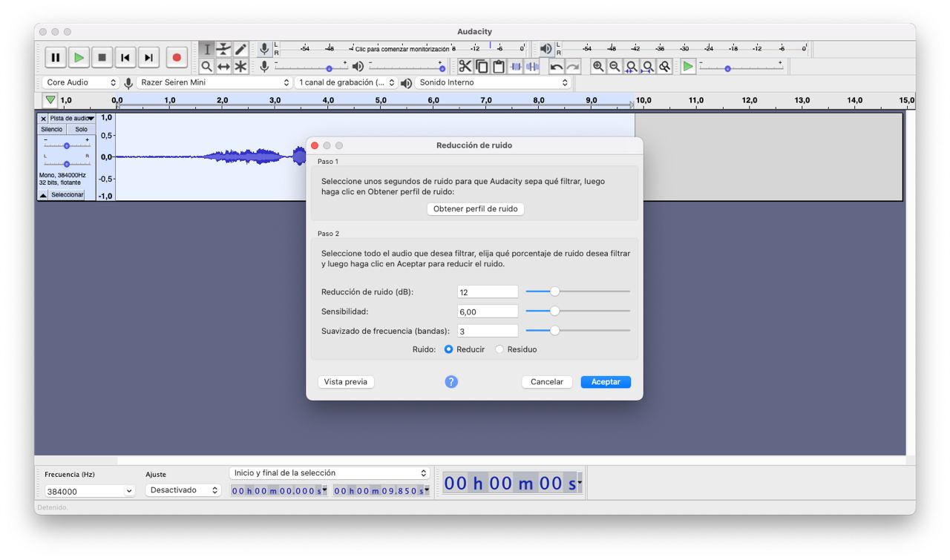Click the Obtener perfil de ruido button
The width and height of the screenshot is (950, 560).
(x=475, y=209)
